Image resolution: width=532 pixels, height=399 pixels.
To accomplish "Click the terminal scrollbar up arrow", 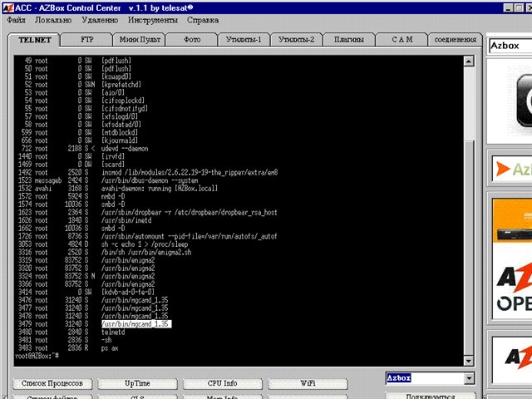I will pyautogui.click(x=469, y=61).
